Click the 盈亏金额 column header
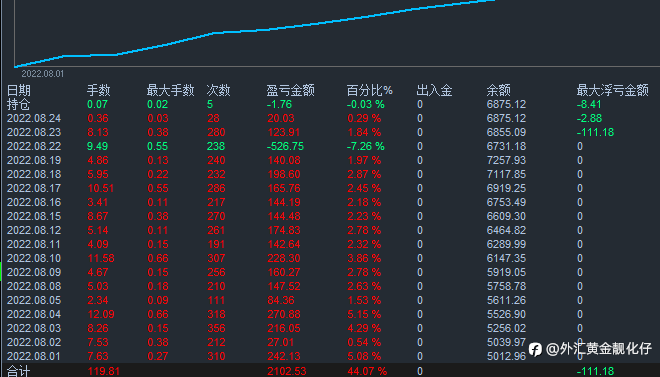The height and width of the screenshot is (377, 660). pyautogui.click(x=290, y=90)
